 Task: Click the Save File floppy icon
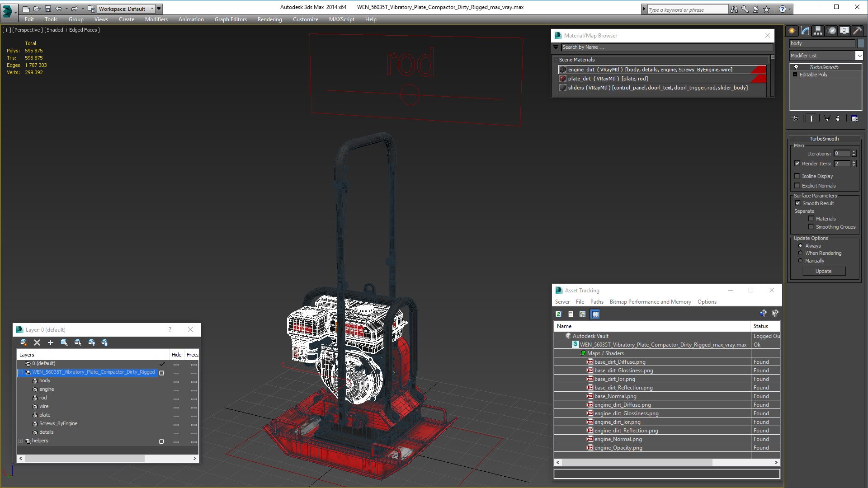coord(47,9)
